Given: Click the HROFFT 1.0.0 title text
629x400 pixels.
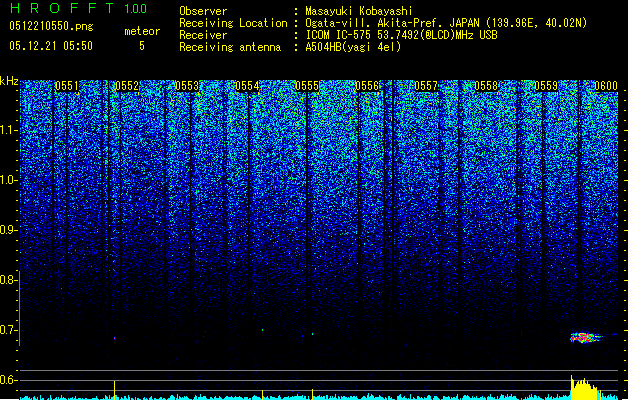Looking at the screenshot, I should point(78,8).
